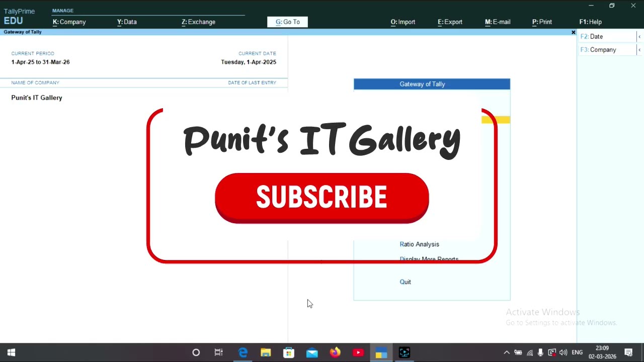
Task: Open the F1: Help menu
Action: point(591,22)
